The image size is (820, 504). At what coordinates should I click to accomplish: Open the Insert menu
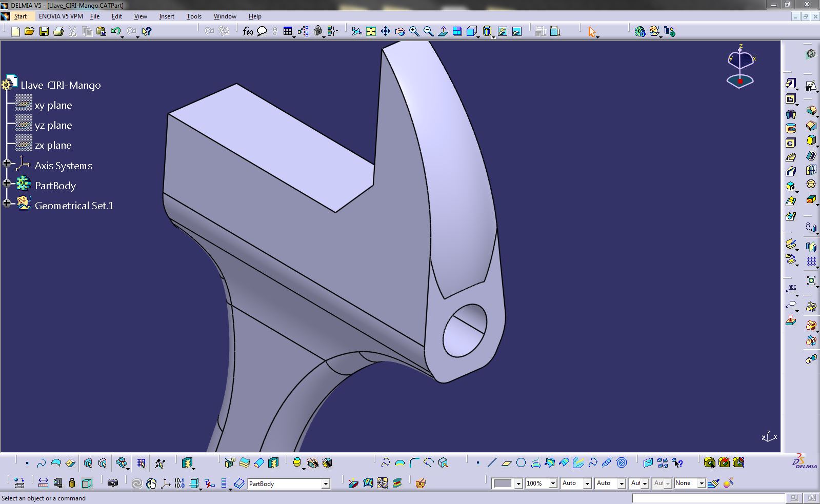click(167, 16)
